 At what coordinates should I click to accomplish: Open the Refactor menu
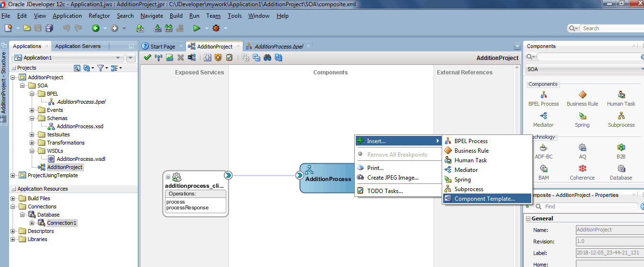(x=99, y=16)
